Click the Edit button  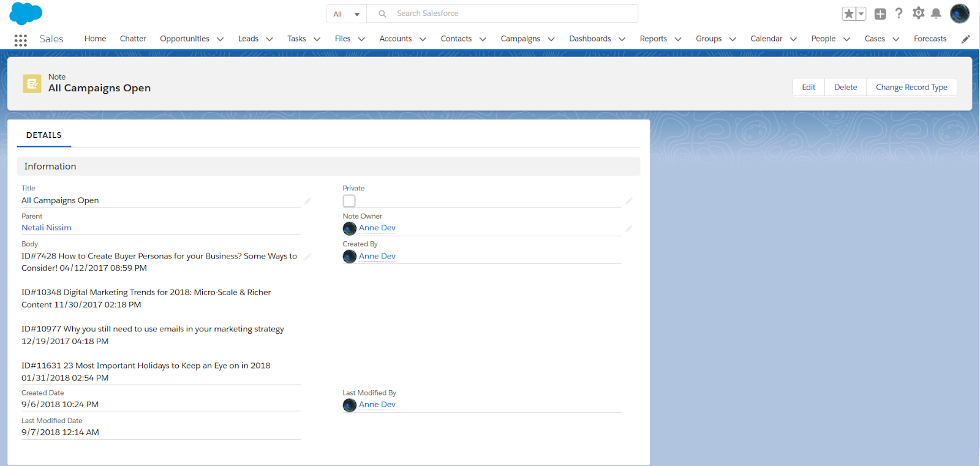809,87
